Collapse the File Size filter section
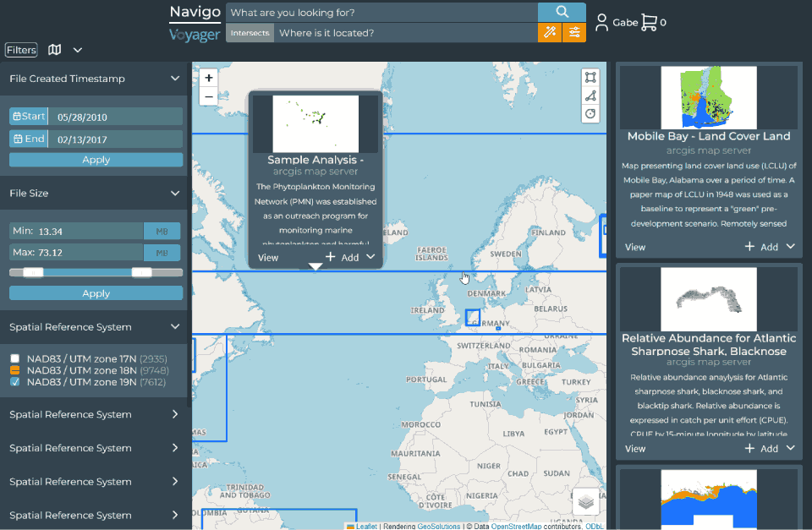The height and width of the screenshot is (530, 812). click(x=175, y=194)
